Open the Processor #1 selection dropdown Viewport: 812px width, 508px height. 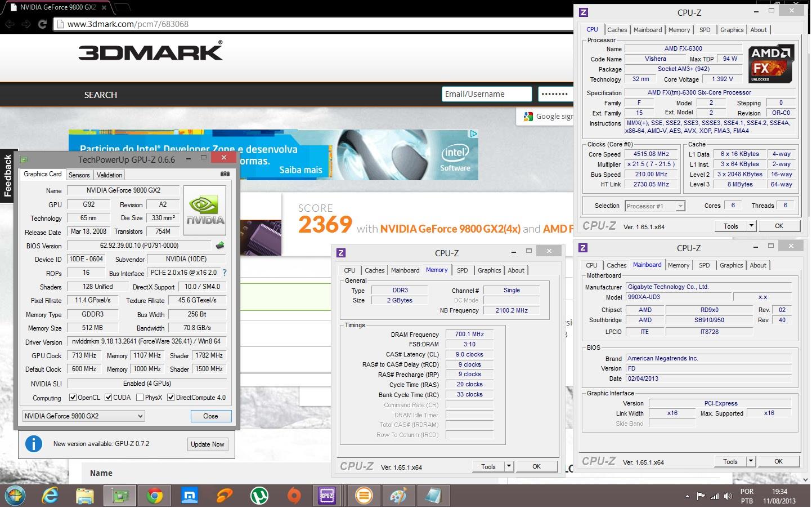[x=655, y=206]
